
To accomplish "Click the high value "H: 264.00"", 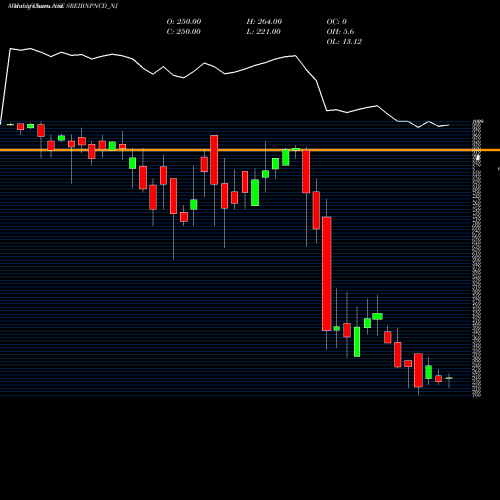I will pos(264,21).
